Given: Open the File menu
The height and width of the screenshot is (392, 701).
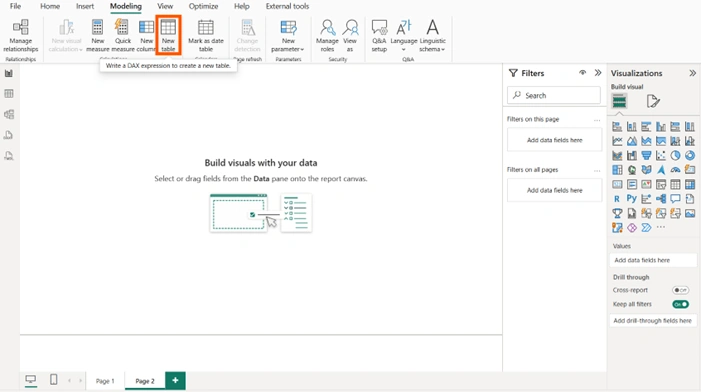Looking at the screenshot, I should [x=16, y=6].
